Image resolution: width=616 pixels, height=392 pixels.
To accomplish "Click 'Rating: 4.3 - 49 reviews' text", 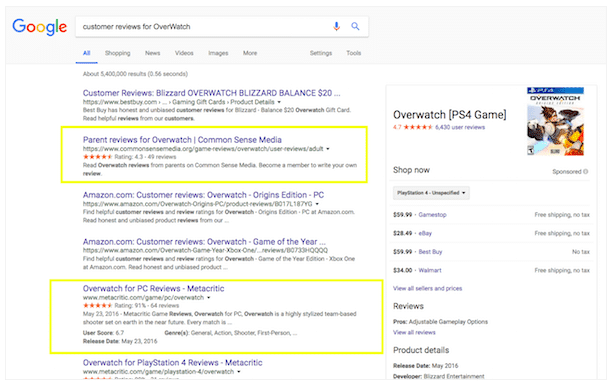I will coord(145,157).
